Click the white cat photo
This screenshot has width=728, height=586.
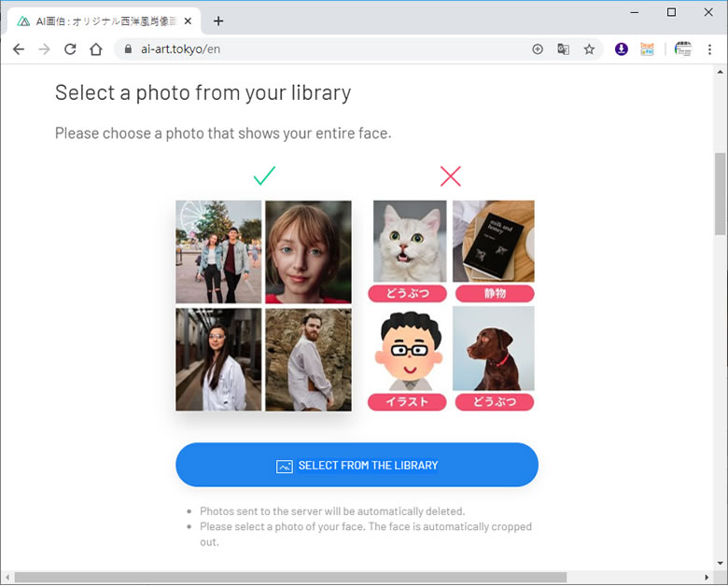(410, 241)
